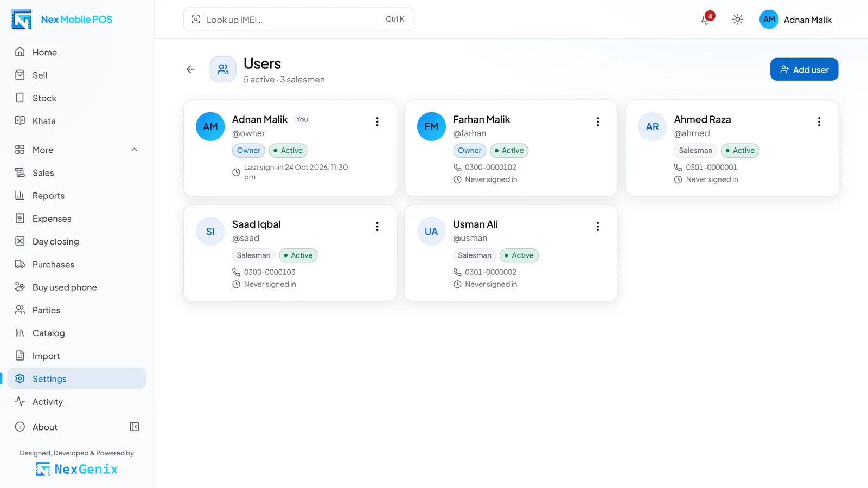Open Activity from the sidebar

pyautogui.click(x=77, y=401)
